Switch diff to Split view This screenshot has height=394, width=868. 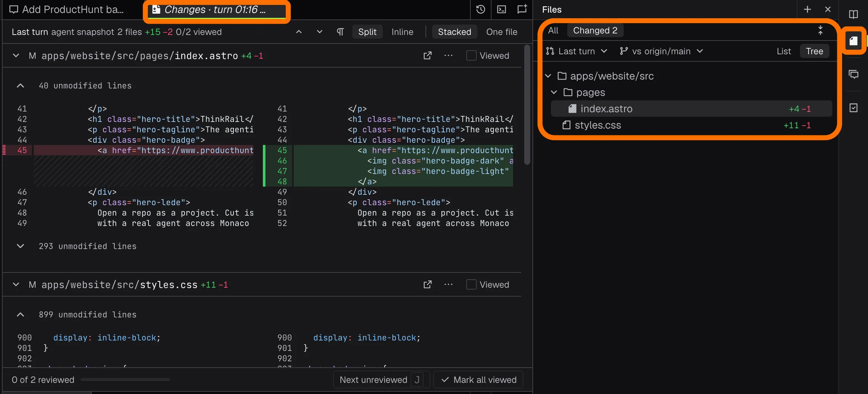[368, 32]
